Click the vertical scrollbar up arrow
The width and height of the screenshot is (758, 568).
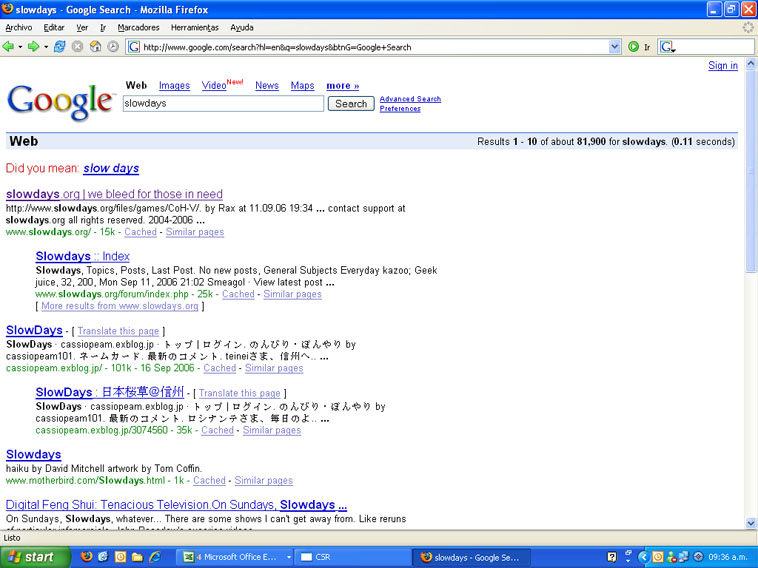pos(751,64)
